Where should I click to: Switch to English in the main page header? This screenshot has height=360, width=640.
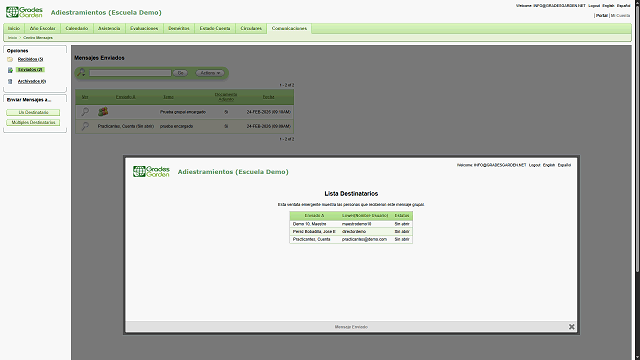pos(608,6)
